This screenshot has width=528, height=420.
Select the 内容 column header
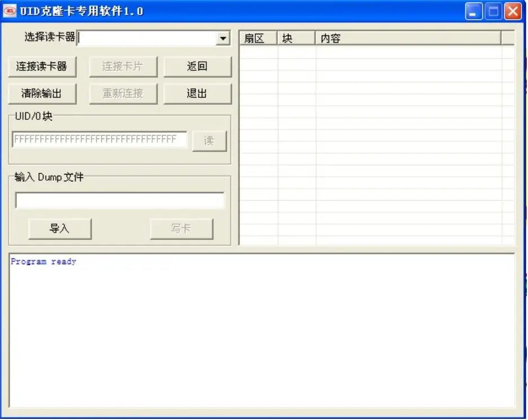tap(408, 38)
